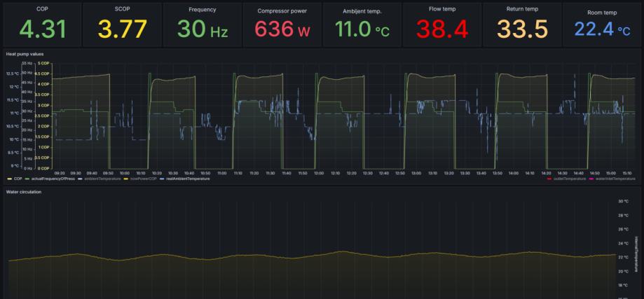Toggle the realAmbientTemperature legend series

(188, 179)
